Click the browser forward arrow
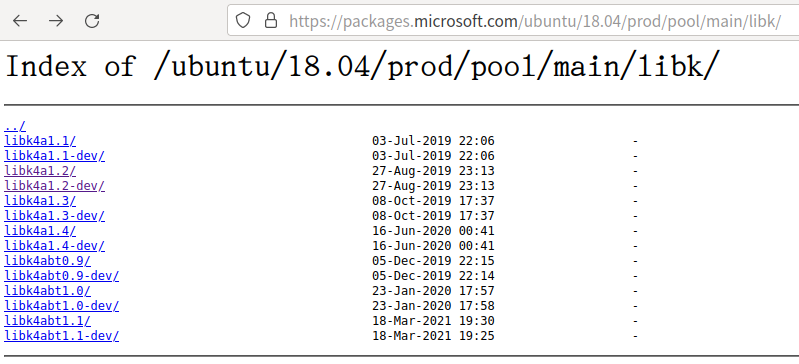This screenshot has height=364, width=799. tap(56, 21)
